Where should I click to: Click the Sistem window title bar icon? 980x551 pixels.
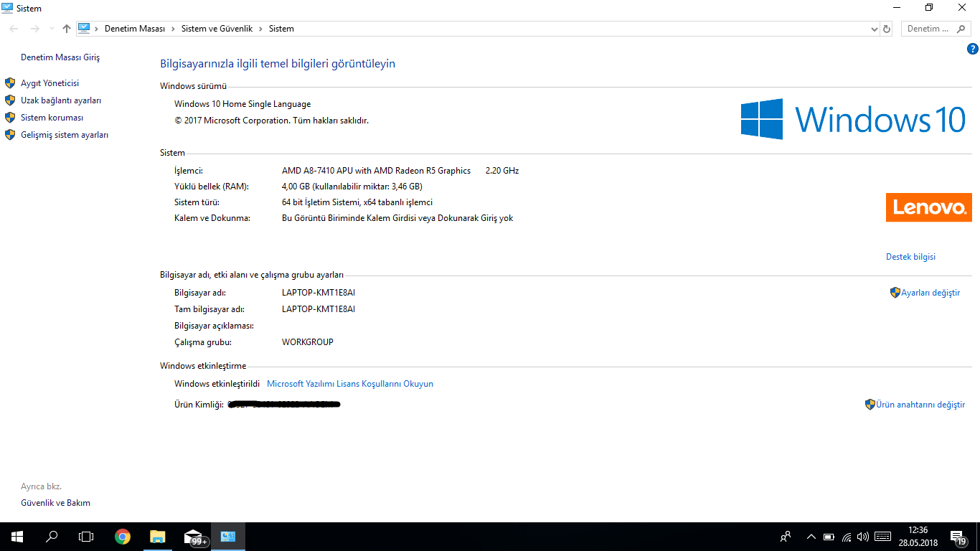6,8
